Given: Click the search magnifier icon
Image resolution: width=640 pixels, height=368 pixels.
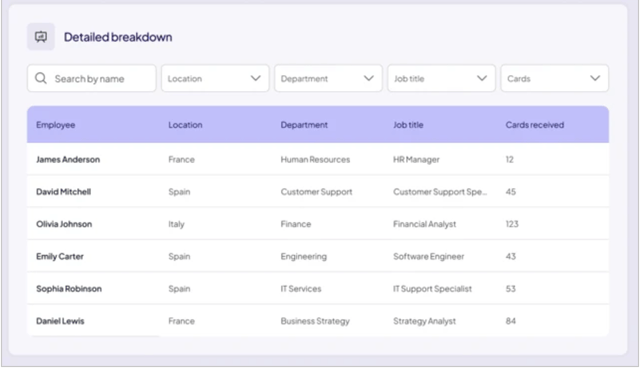Looking at the screenshot, I should click(41, 78).
